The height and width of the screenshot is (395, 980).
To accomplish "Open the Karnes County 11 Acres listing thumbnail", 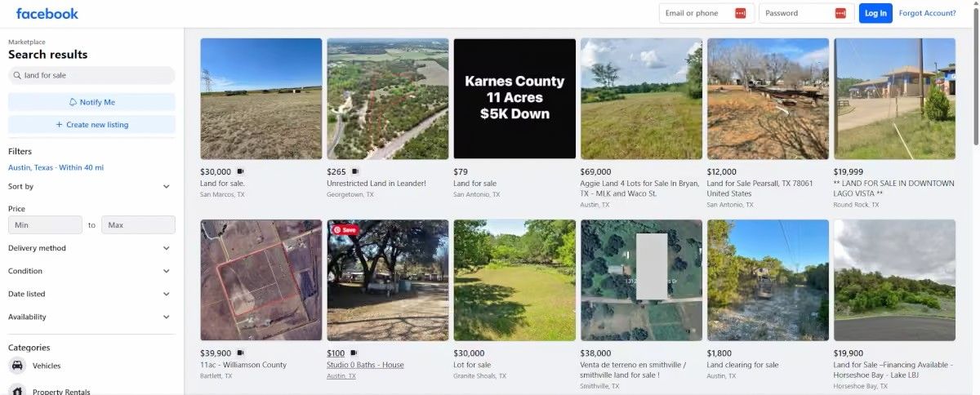I will coord(514,98).
